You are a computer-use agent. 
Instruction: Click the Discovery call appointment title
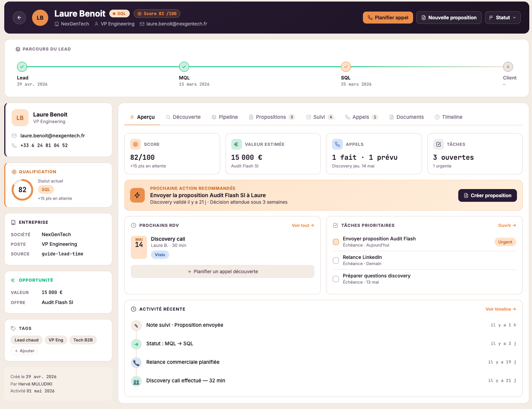[168, 239]
